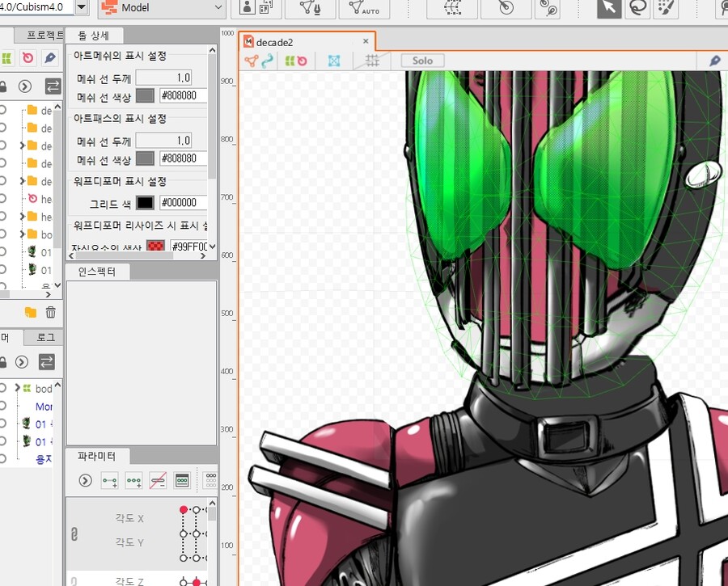Viewport: 728px width, 586px height.
Task: Click the trash icon in parts panel
Action: click(51, 313)
